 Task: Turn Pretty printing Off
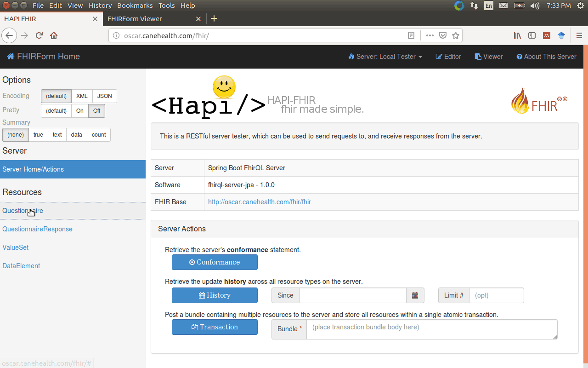pos(96,111)
